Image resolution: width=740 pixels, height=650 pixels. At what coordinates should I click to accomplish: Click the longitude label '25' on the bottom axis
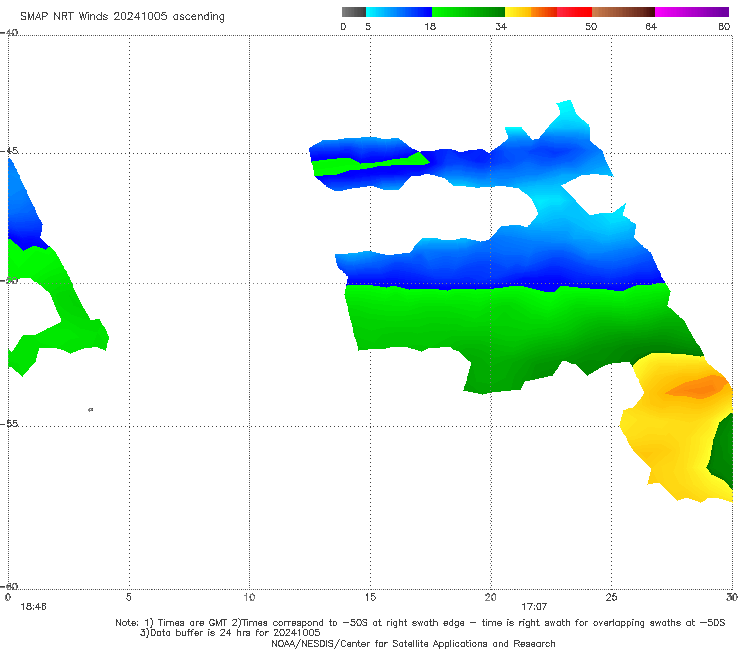[x=611, y=597]
